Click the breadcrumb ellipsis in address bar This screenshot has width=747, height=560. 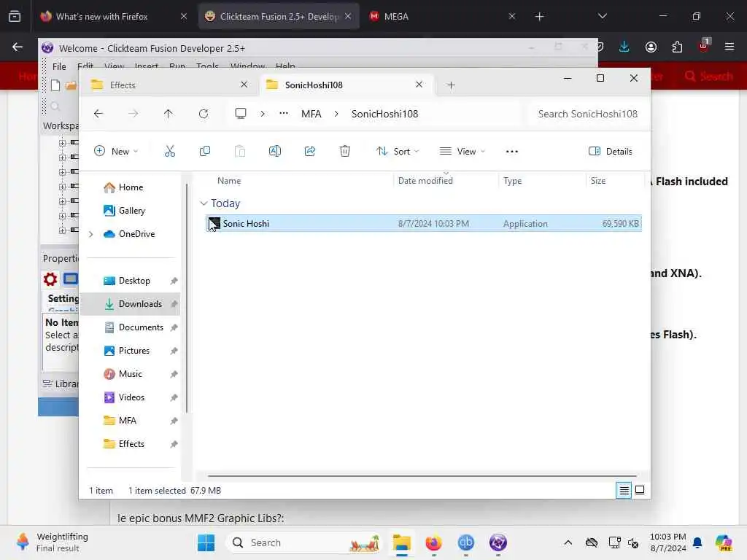[284, 113]
